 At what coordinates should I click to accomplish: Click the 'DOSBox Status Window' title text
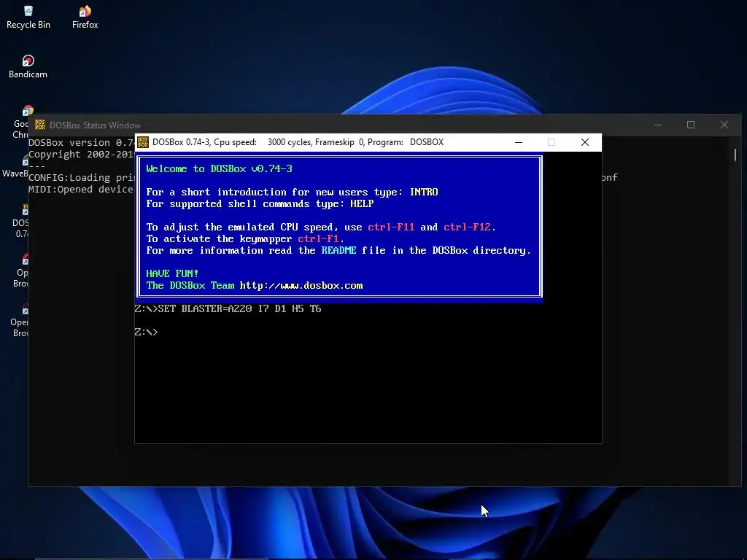click(96, 125)
